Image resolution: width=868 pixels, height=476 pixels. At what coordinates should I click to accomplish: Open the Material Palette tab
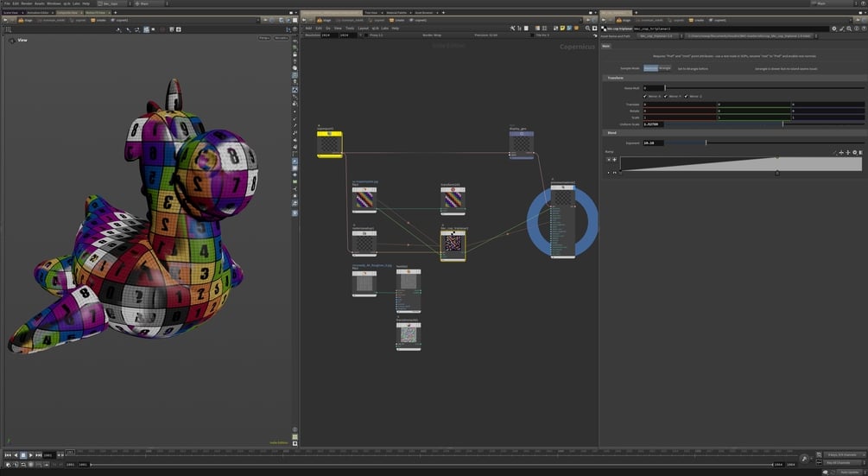396,12
